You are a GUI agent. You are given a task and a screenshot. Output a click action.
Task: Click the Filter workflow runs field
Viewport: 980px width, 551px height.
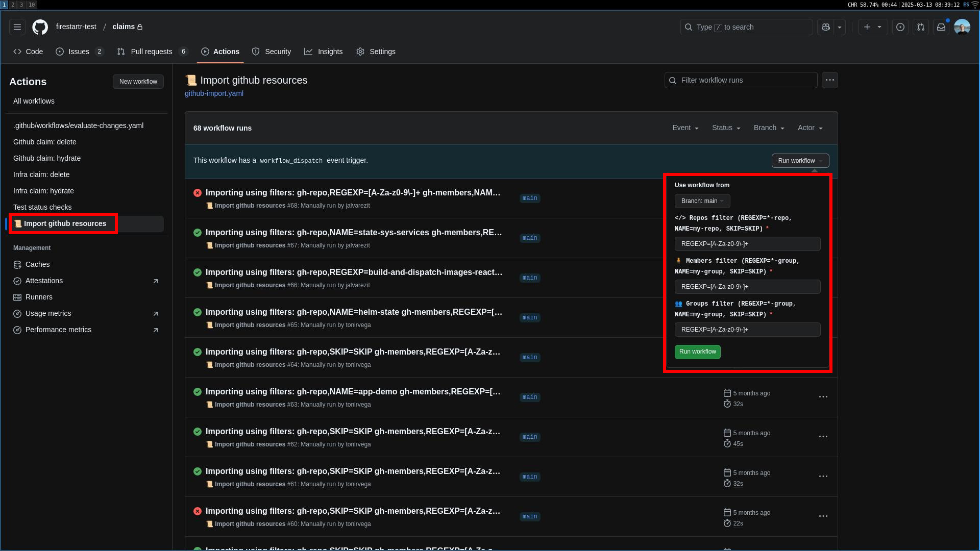tap(740, 80)
